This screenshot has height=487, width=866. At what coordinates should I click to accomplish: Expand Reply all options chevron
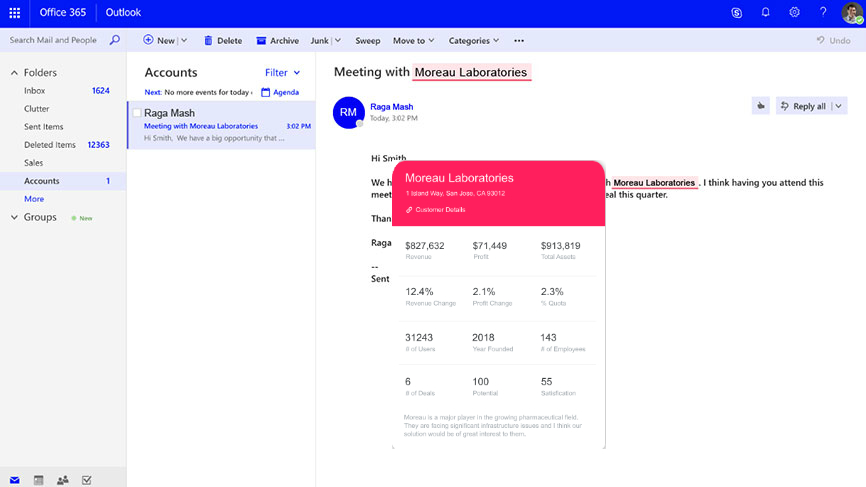coord(838,106)
